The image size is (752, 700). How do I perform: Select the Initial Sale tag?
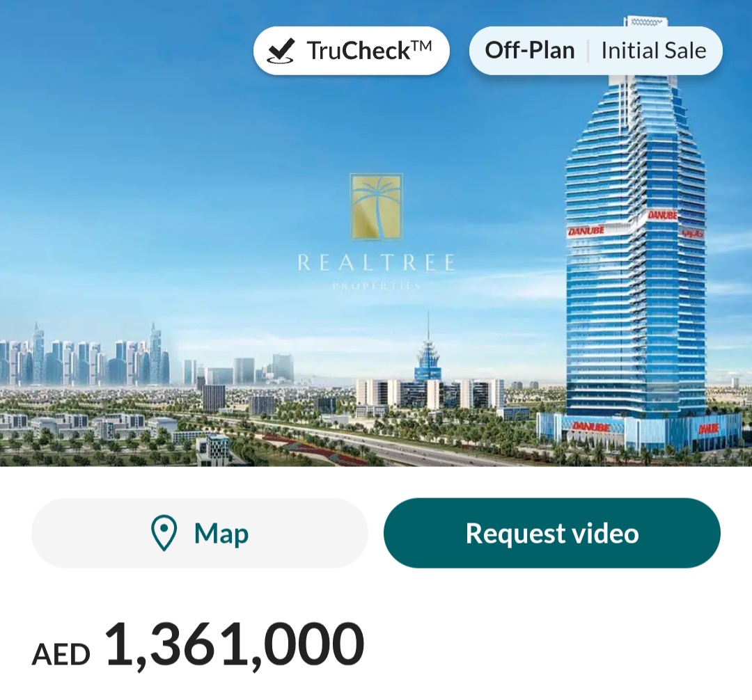pyautogui.click(x=654, y=50)
